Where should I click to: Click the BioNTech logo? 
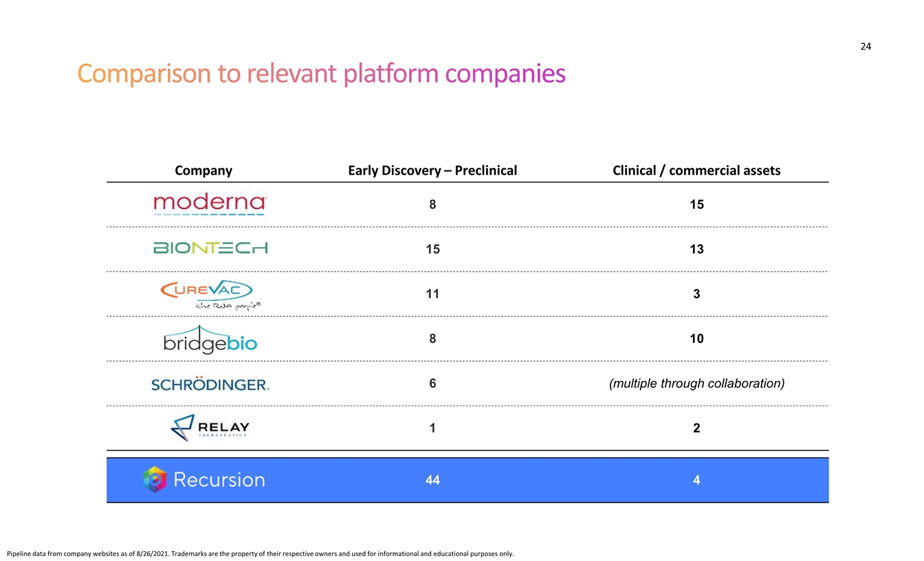[x=210, y=248]
